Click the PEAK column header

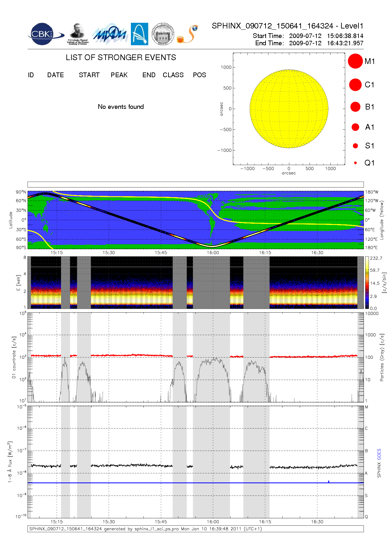click(x=119, y=75)
